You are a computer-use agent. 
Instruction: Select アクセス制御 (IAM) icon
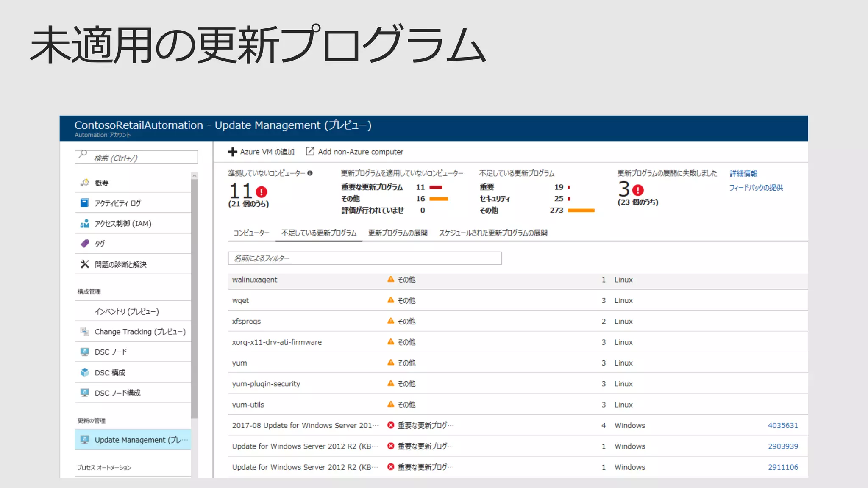coord(85,223)
